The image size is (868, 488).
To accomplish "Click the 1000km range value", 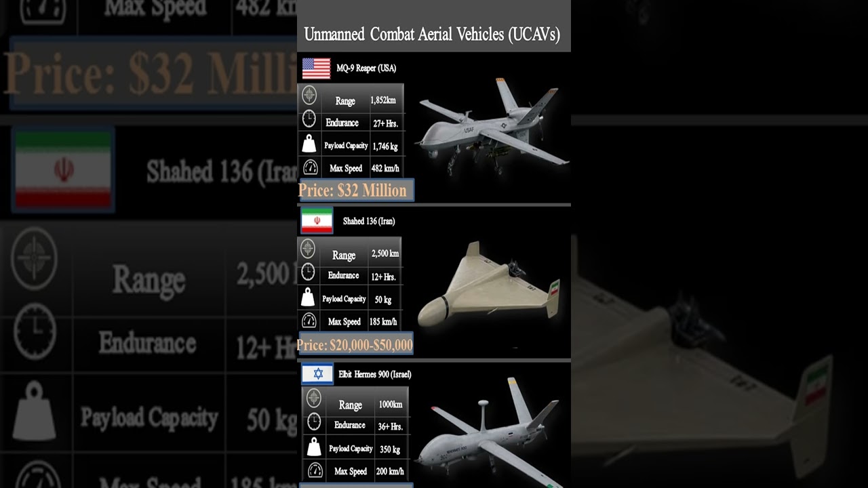I will point(391,405).
